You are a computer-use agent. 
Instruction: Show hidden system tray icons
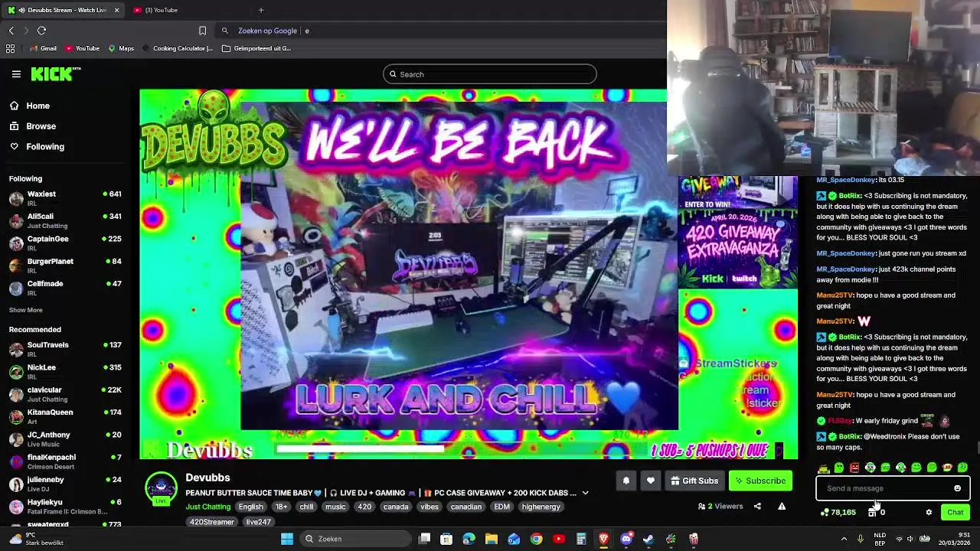pyautogui.click(x=844, y=539)
